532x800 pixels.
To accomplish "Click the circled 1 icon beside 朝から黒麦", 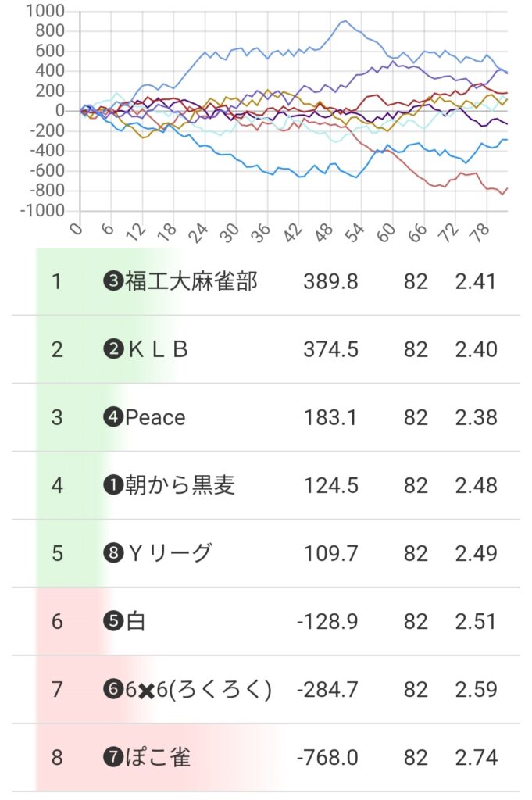I will (112, 485).
